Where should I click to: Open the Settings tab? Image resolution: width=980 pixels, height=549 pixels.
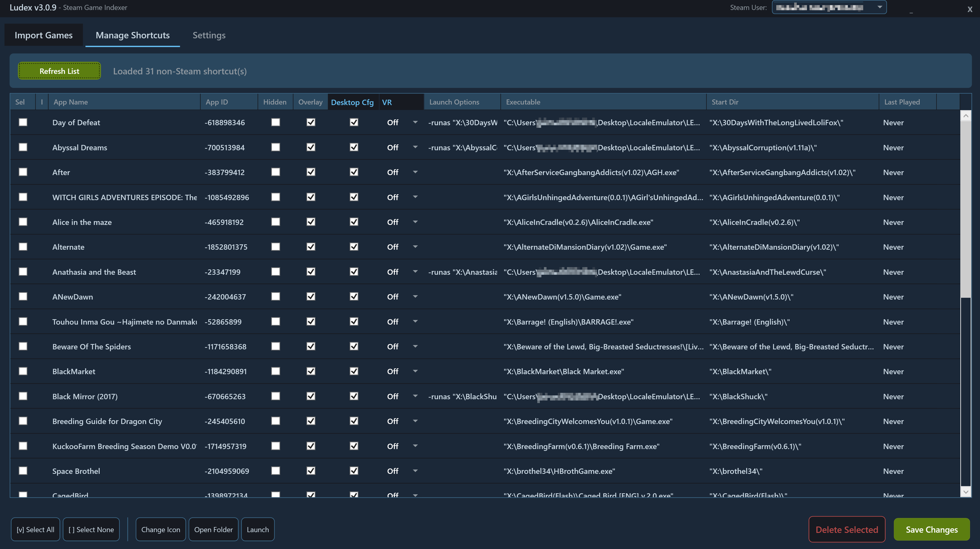209,35
